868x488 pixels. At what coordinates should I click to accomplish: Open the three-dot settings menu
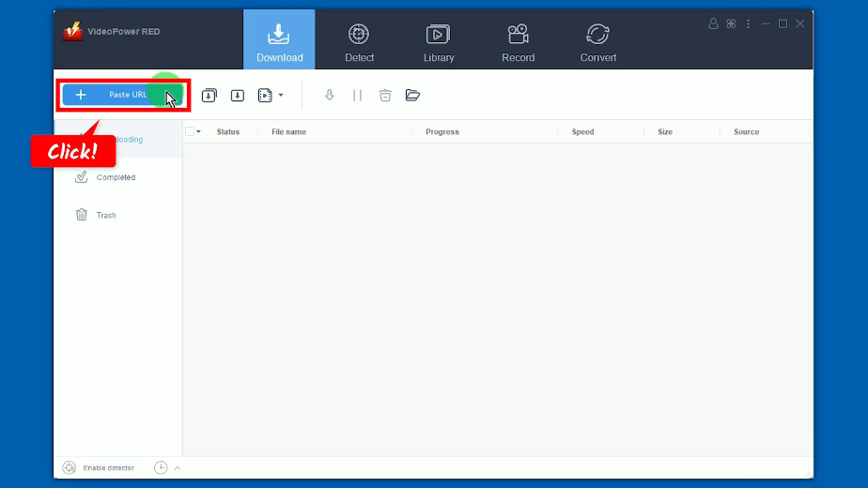click(749, 23)
